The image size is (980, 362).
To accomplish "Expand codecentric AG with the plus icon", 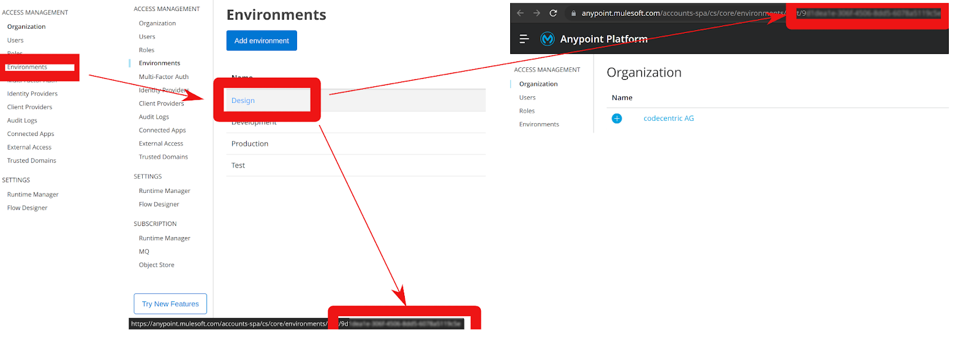I will click(617, 118).
